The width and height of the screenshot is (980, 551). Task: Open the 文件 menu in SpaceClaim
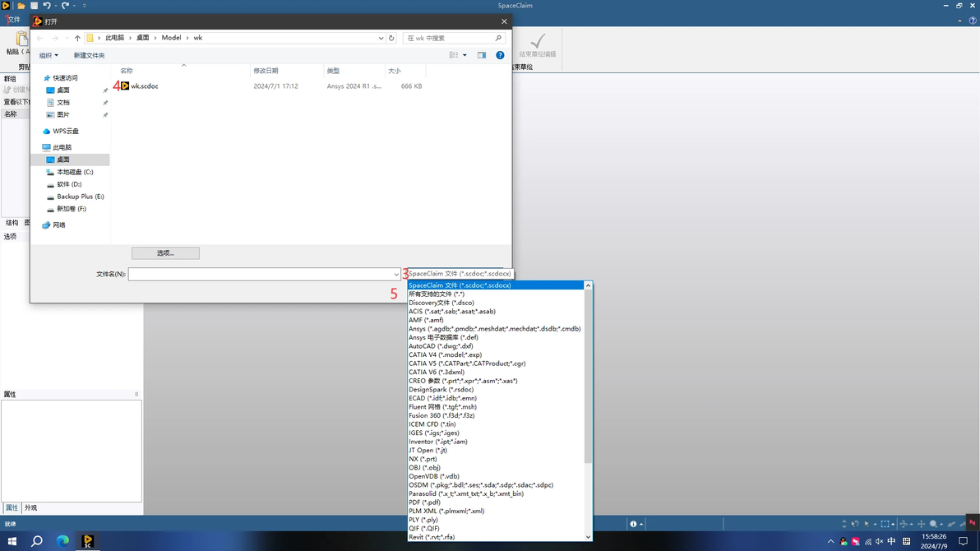13,20
